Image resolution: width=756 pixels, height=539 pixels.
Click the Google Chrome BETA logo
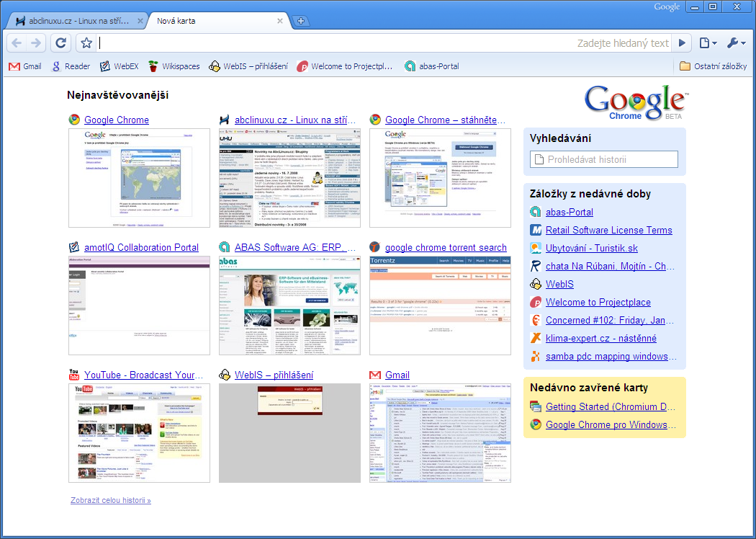(x=634, y=103)
